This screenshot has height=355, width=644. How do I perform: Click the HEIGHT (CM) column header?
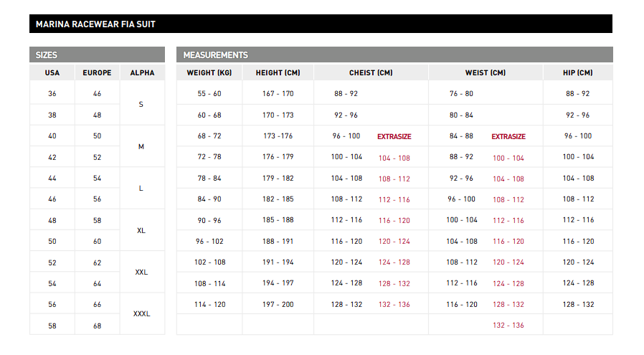click(x=278, y=72)
